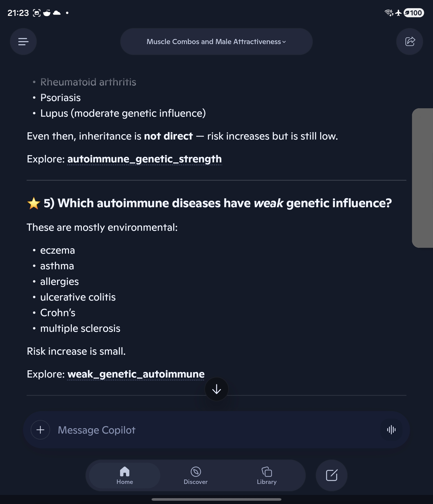Screen dimensions: 433x504
Task: Follow the autoimmune_genetic_strength explore link
Action: 144,159
